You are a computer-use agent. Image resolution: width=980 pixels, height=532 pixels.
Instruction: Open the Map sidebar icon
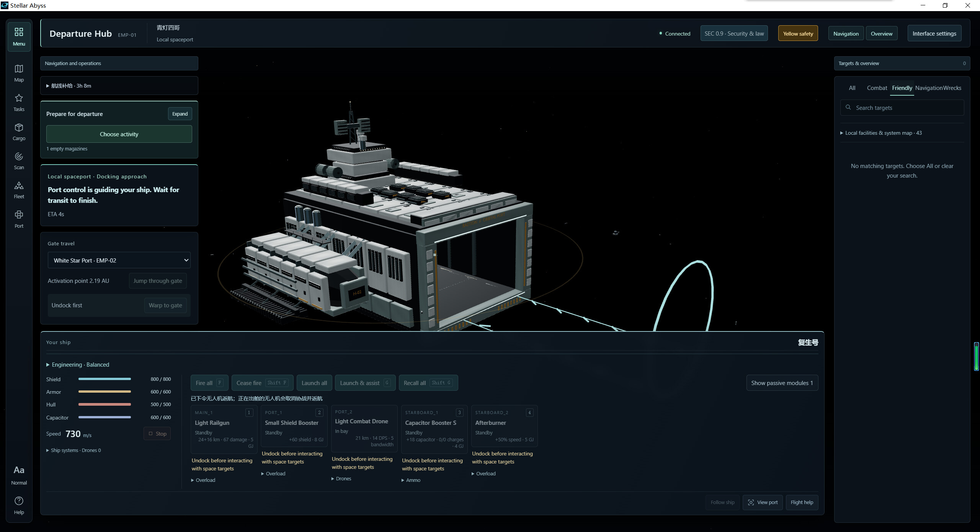click(x=19, y=73)
